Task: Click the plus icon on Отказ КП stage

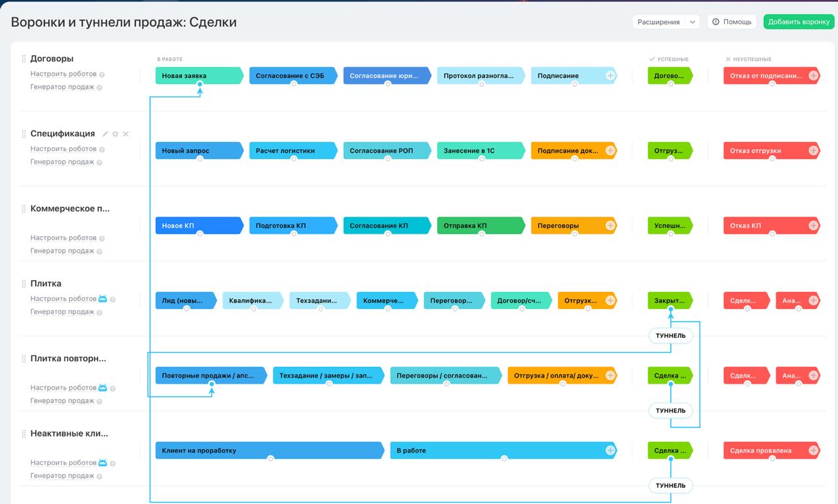Action: tap(813, 226)
